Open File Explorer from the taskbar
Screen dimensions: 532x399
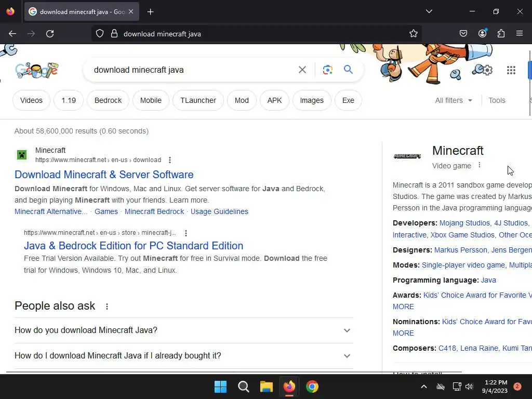click(x=267, y=387)
